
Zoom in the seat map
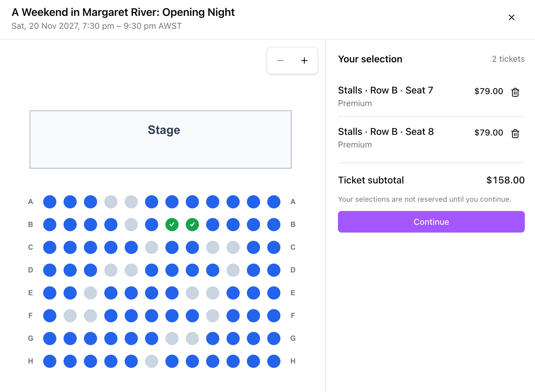(x=304, y=61)
